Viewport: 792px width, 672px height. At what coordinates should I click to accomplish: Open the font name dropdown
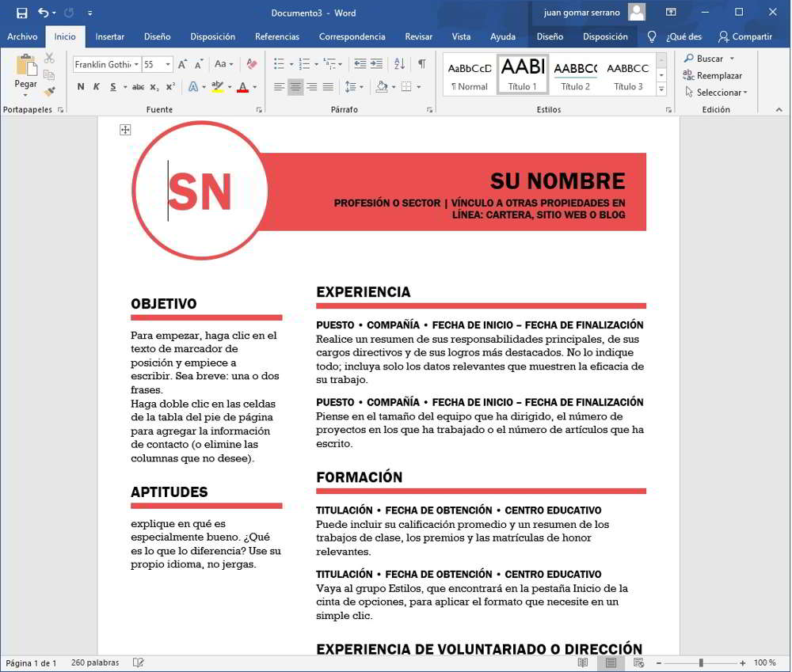click(137, 65)
